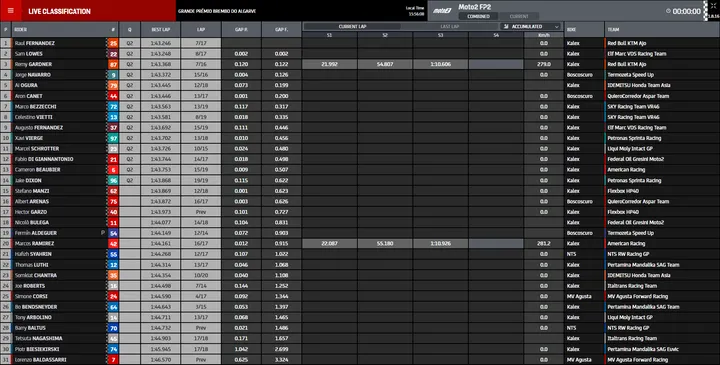The width and height of the screenshot is (720, 365).
Task: Click number badge 25 of Raul Fernandez
Action: (113, 43)
